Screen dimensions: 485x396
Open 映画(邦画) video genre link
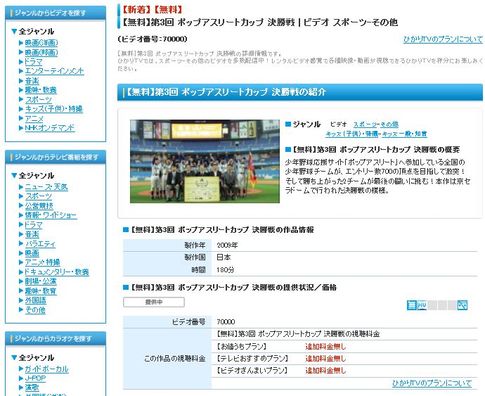41,52
